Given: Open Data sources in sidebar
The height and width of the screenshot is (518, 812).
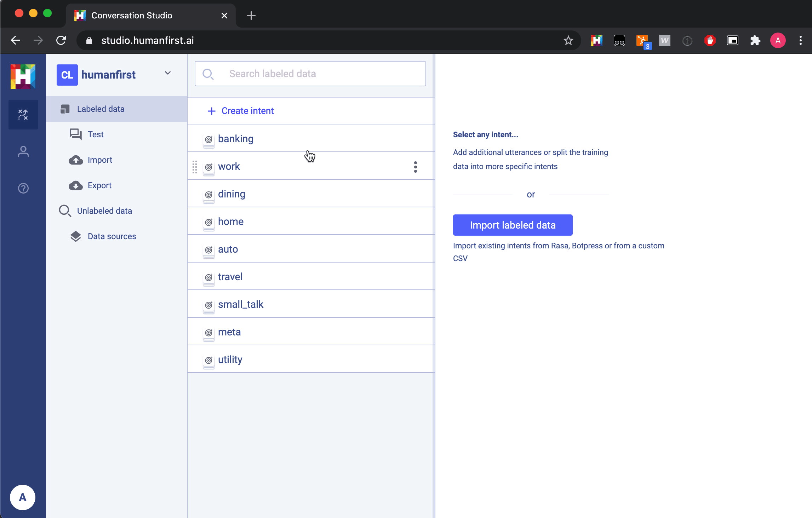Looking at the screenshot, I should (112, 236).
